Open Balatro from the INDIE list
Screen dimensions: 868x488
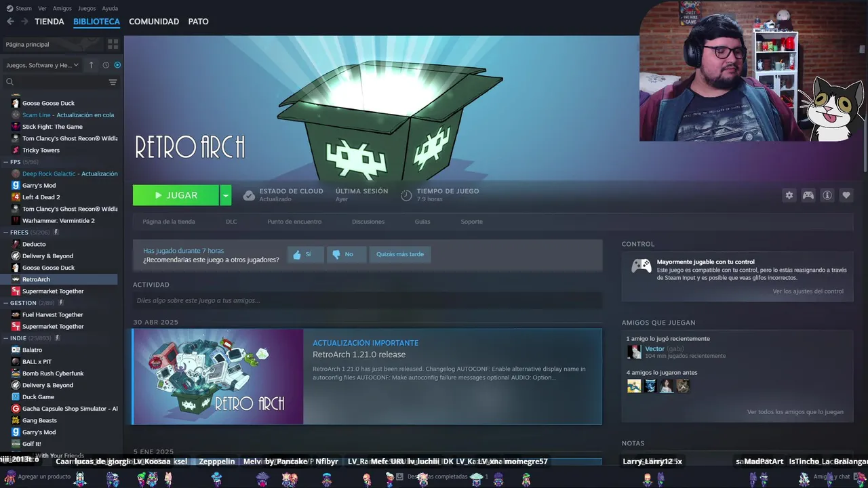point(32,350)
